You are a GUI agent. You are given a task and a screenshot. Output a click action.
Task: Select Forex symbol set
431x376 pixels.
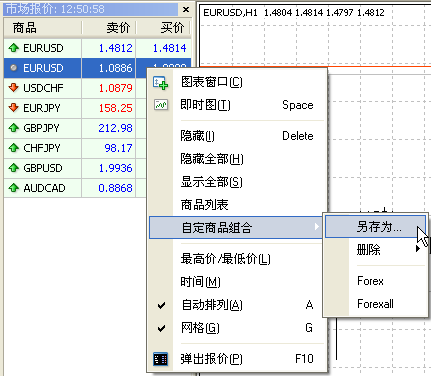click(x=376, y=281)
